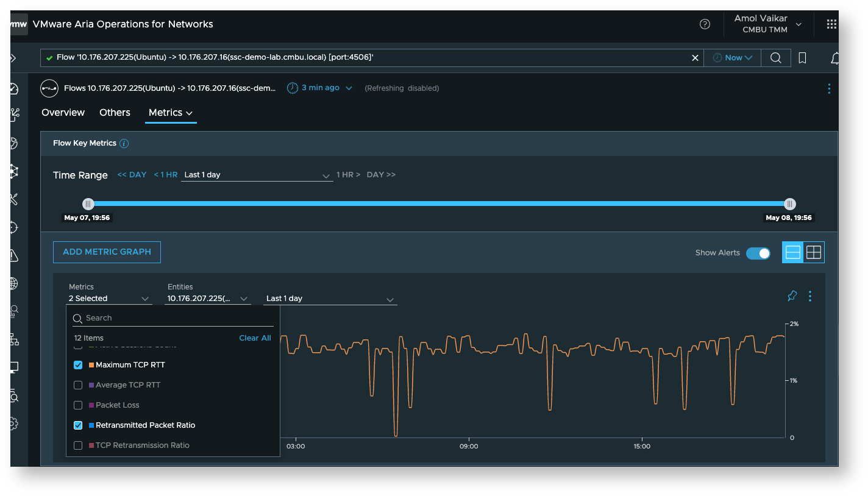Image resolution: width=868 pixels, height=496 pixels.
Task: Check Average TCP RTT
Action: [x=78, y=385]
